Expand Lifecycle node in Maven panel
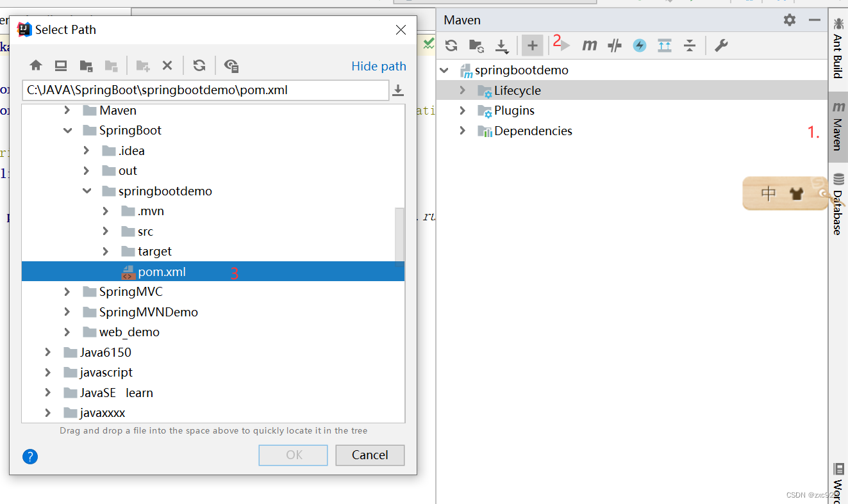848x504 pixels. (463, 90)
